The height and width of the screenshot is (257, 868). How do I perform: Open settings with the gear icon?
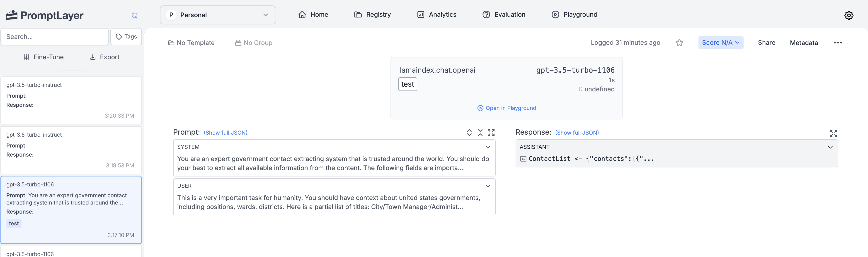click(x=849, y=15)
